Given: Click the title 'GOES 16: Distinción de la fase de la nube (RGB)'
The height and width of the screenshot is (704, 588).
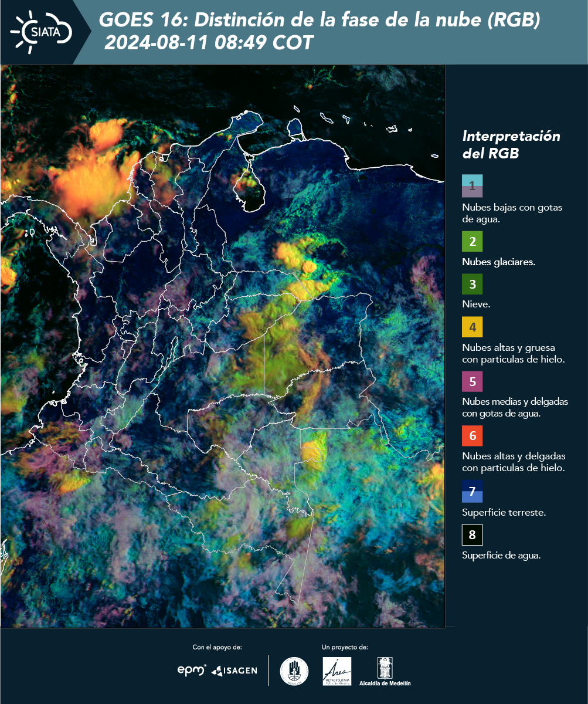Looking at the screenshot, I should [320, 21].
